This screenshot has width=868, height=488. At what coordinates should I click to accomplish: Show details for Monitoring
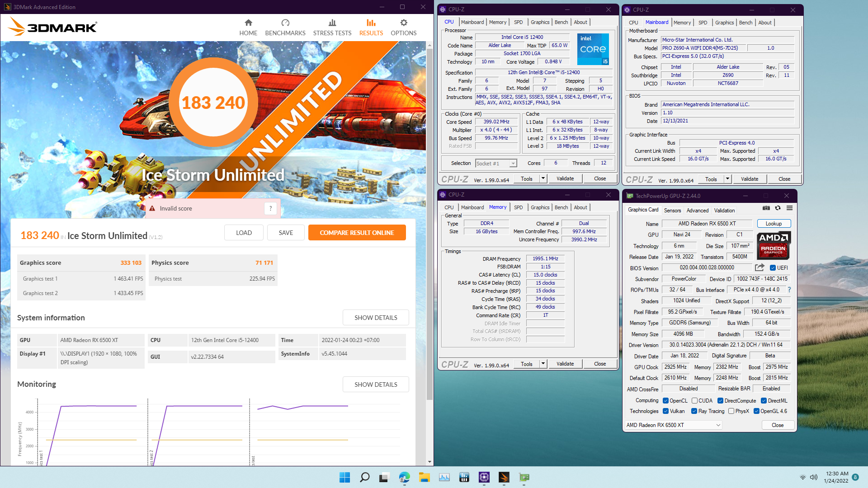(376, 385)
